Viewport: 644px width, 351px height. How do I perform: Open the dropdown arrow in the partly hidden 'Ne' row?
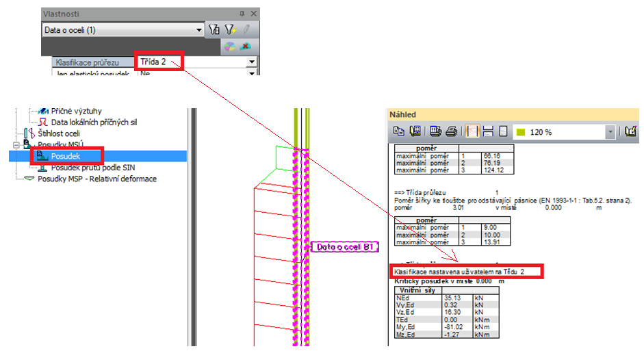click(252, 73)
